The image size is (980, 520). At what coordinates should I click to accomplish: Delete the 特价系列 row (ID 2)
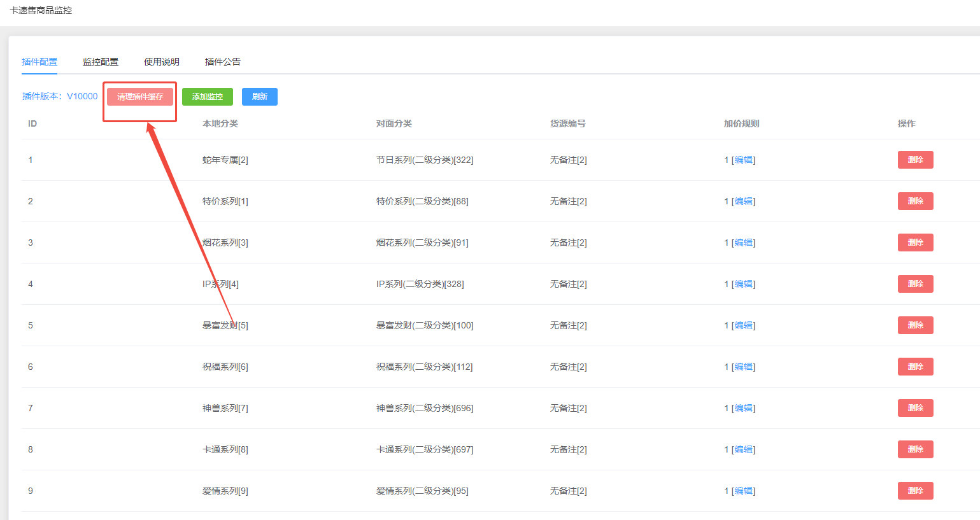[x=915, y=201]
